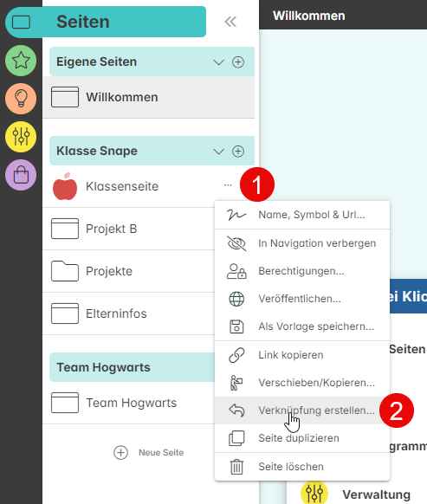Click the Neue Seite button

pos(149,453)
